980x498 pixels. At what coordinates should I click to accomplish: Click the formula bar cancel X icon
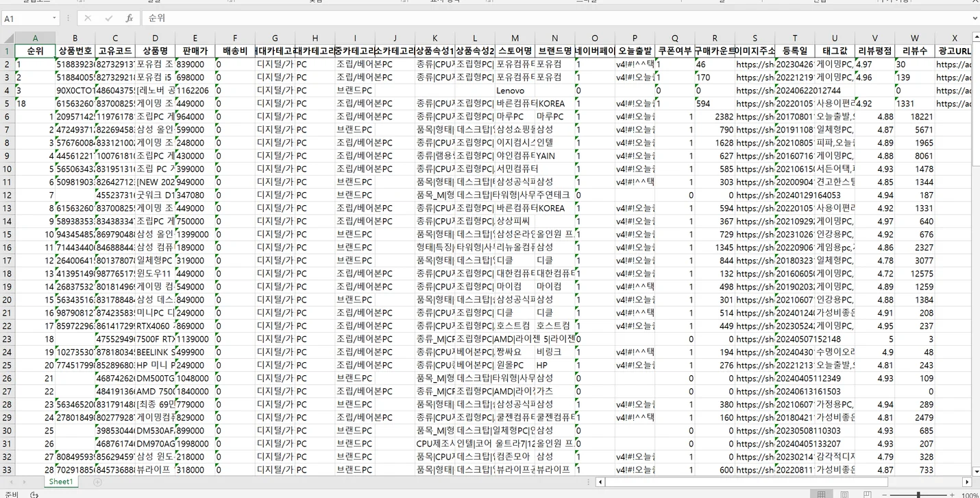point(88,19)
